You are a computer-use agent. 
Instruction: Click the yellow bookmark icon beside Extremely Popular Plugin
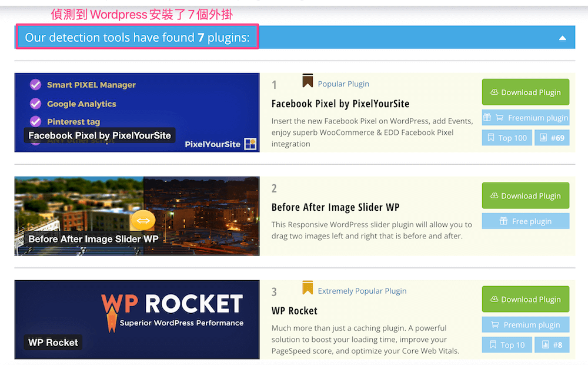(308, 288)
